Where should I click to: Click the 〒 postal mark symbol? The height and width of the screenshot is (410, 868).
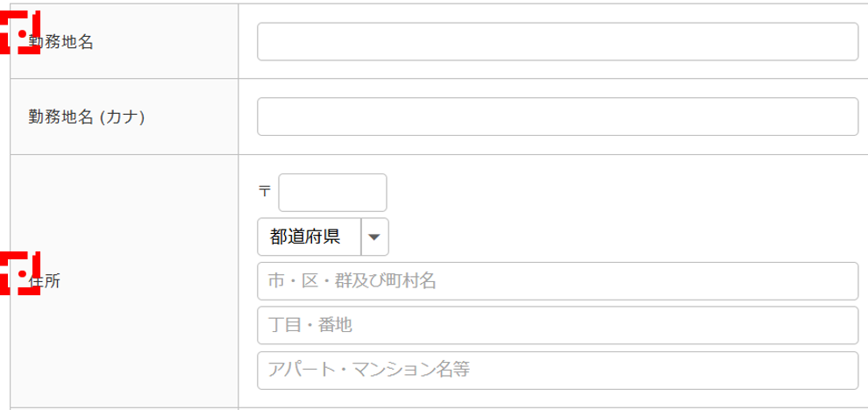pyautogui.click(x=265, y=190)
